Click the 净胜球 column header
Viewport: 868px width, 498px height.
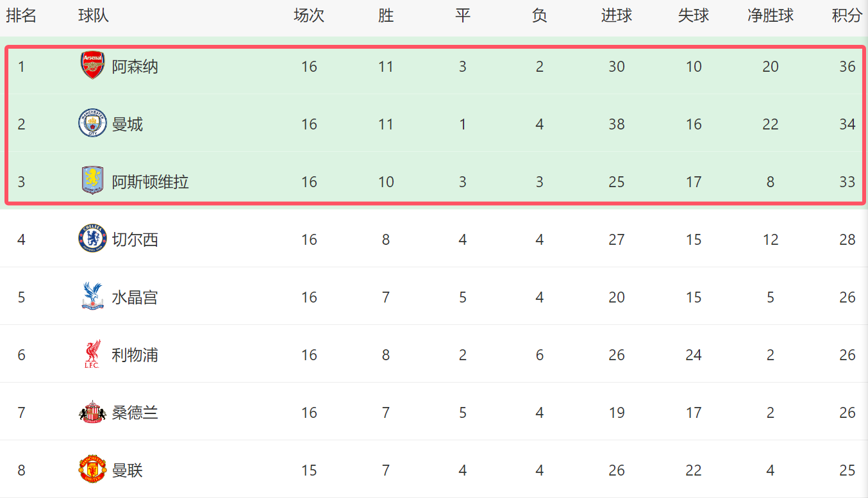pyautogui.click(x=770, y=16)
